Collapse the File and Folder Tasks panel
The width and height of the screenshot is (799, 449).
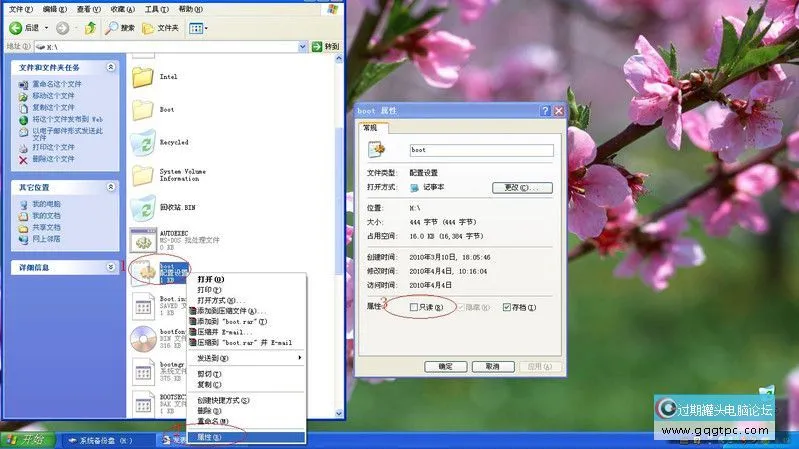111,67
